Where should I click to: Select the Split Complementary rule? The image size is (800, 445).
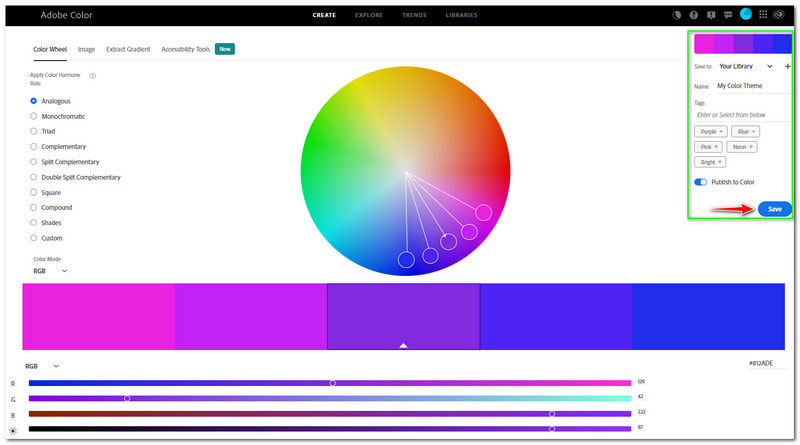(x=34, y=162)
